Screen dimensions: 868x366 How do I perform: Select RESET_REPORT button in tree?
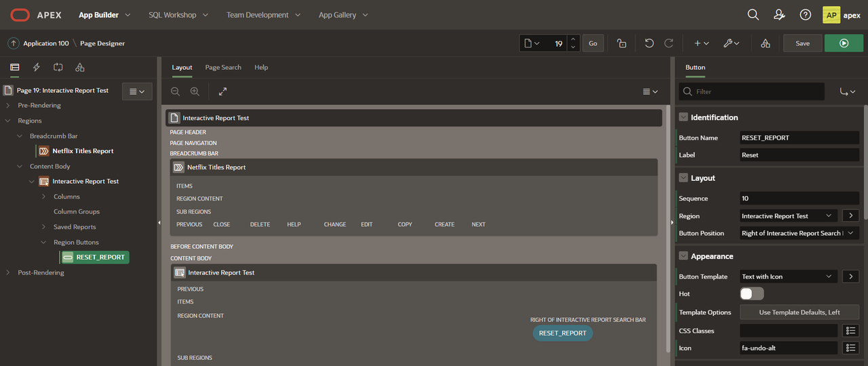(x=95, y=258)
